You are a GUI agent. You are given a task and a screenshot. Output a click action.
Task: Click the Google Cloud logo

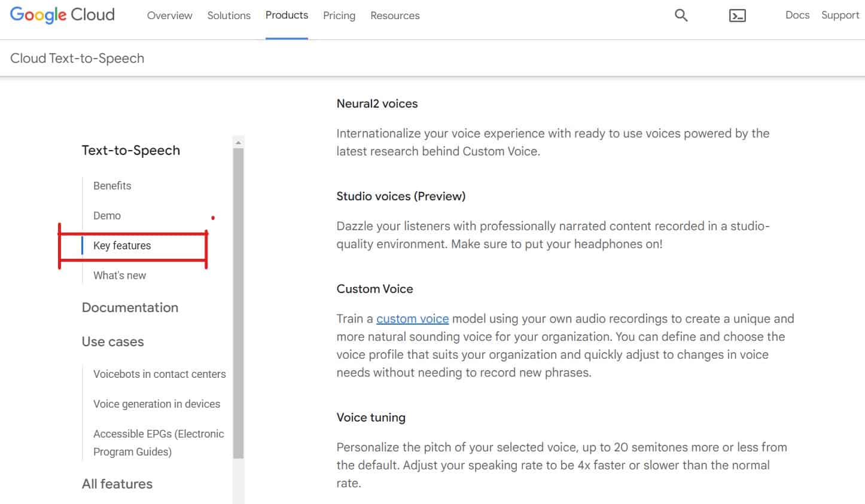[x=62, y=15]
